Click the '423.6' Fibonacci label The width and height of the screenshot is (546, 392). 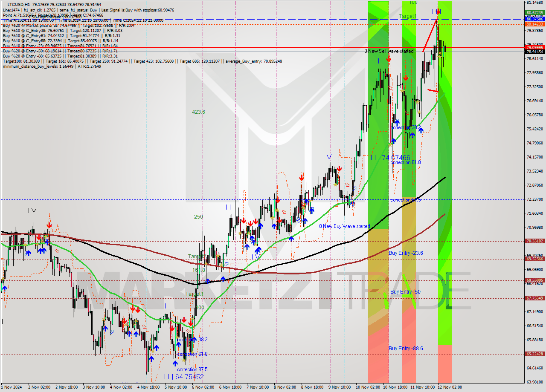click(198, 112)
